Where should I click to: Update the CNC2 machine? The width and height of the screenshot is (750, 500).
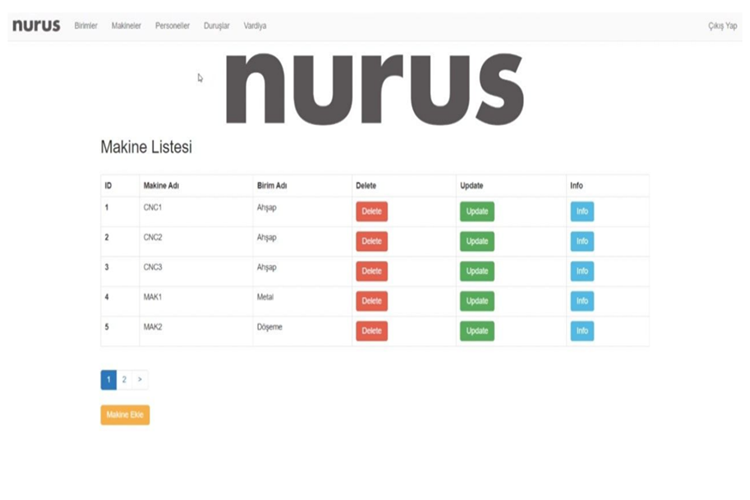pyautogui.click(x=477, y=241)
